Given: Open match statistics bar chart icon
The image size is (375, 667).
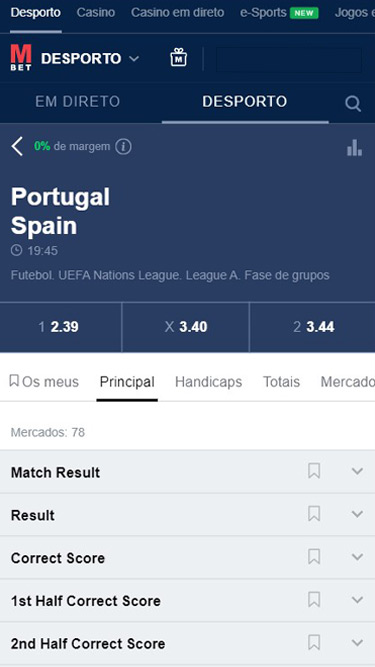Looking at the screenshot, I should (354, 148).
